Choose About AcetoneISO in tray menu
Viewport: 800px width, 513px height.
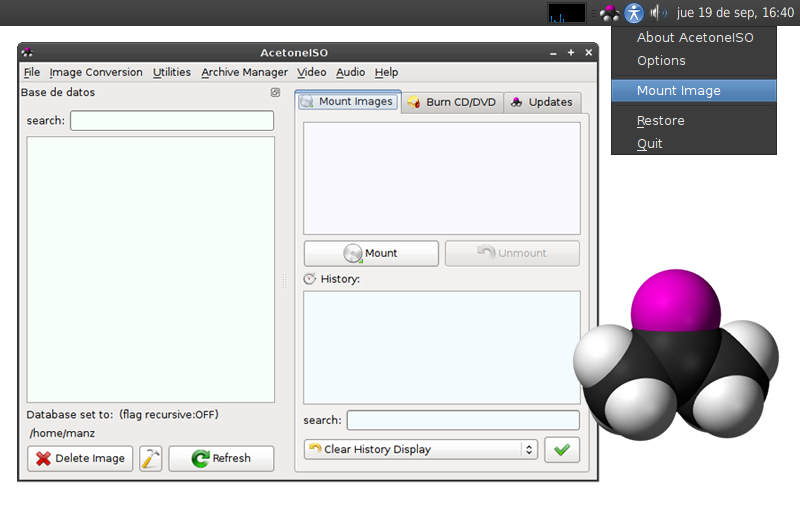(x=694, y=38)
